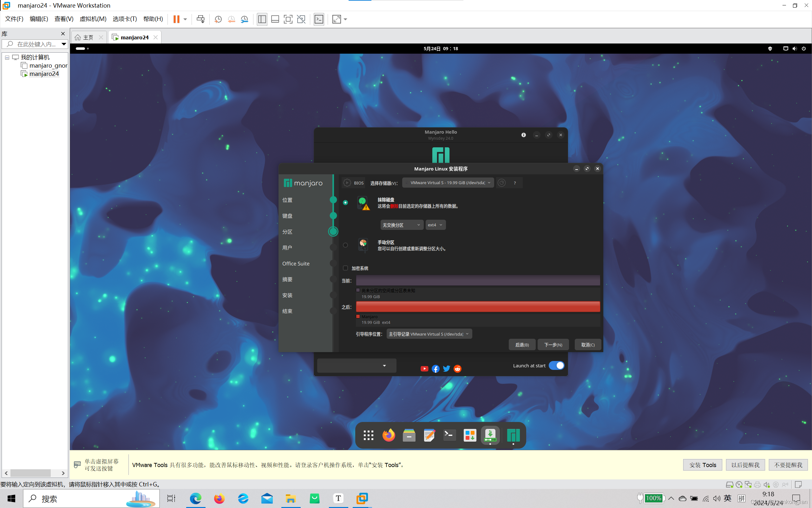Screen dimensions: 812x508
Task: Toggle the library sidebar view
Action: tap(262, 19)
